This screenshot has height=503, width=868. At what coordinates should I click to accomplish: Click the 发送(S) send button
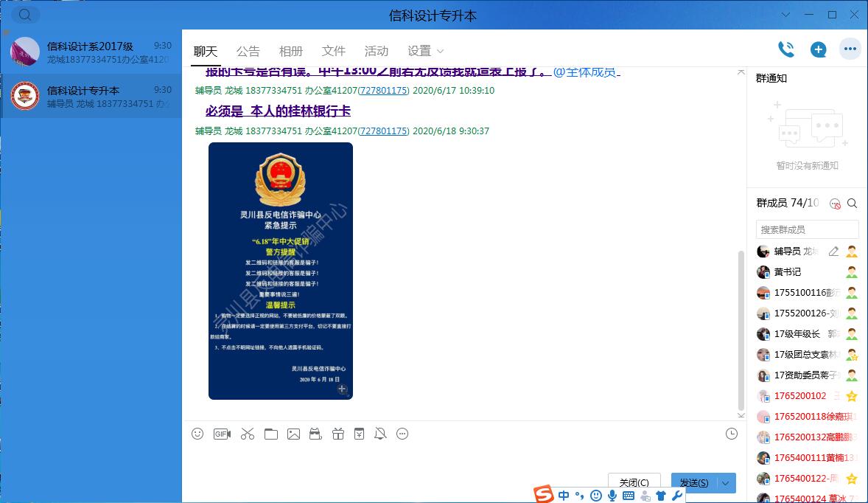click(694, 483)
